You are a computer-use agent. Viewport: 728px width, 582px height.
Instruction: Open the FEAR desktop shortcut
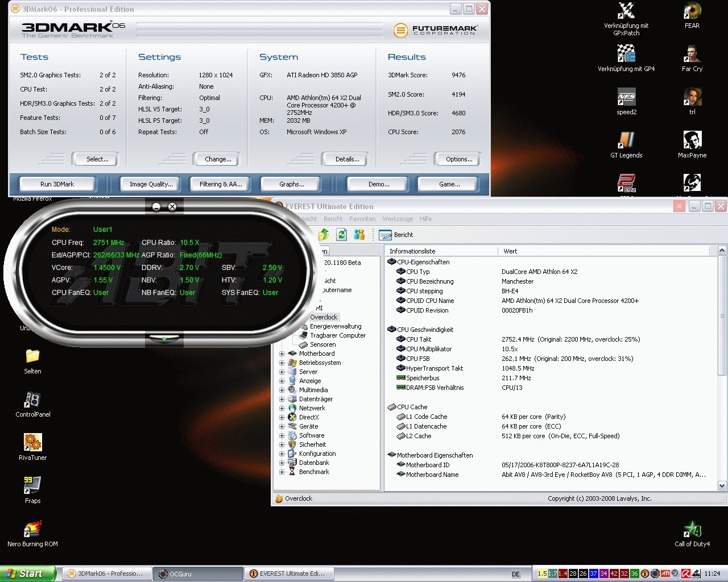coord(692,15)
